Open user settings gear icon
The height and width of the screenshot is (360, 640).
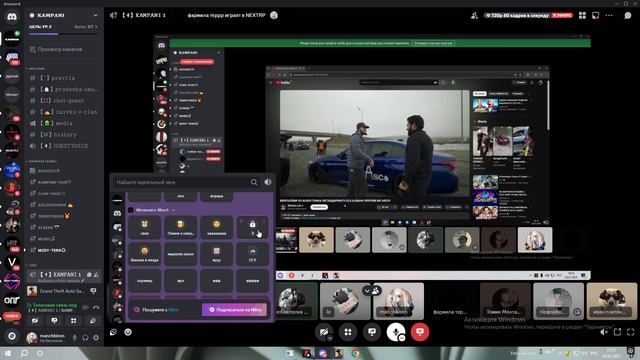tap(96, 338)
